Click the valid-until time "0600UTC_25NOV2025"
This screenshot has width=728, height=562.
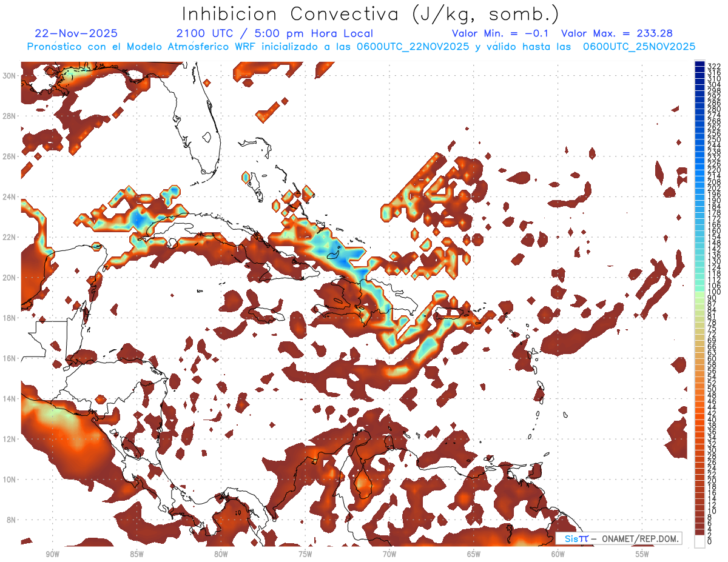tap(639, 47)
